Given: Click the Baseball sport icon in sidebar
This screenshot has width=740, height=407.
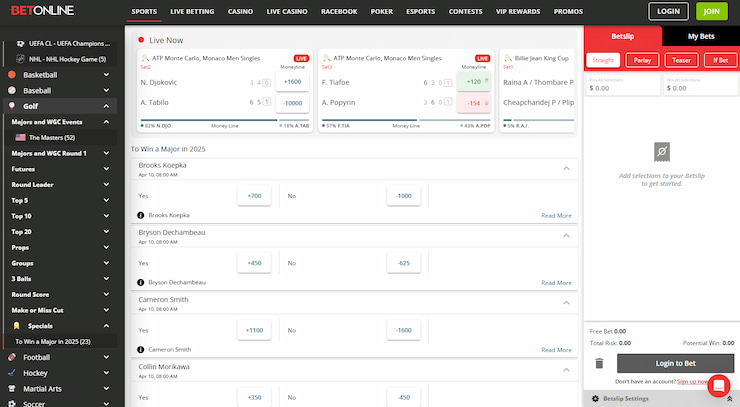Looking at the screenshot, I should [12, 90].
